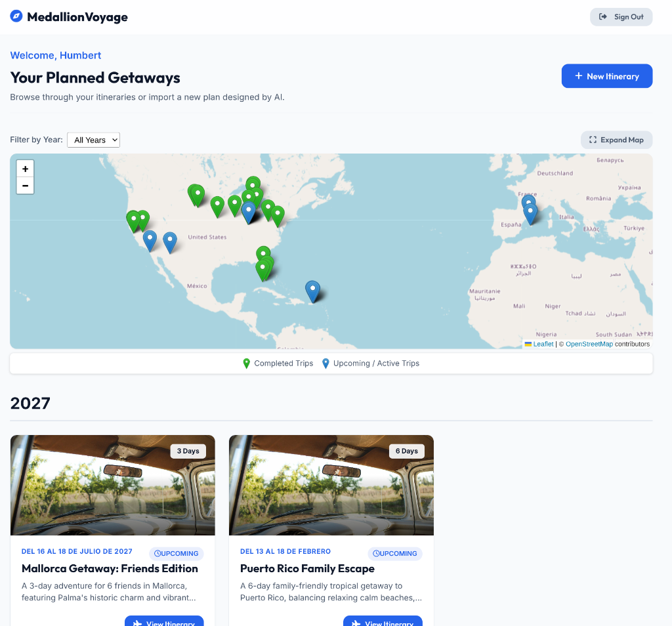Select the front blue marker beside the España label
This screenshot has height=626, width=672.
(530, 214)
